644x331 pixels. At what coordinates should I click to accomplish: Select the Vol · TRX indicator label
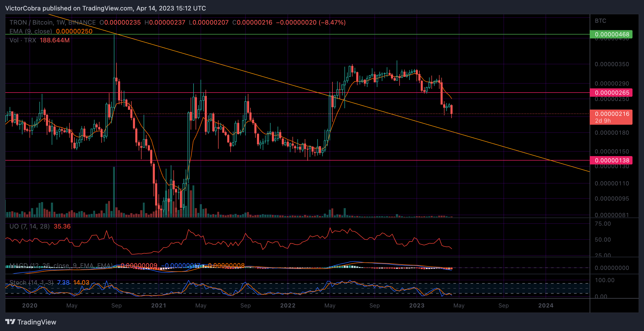23,40
